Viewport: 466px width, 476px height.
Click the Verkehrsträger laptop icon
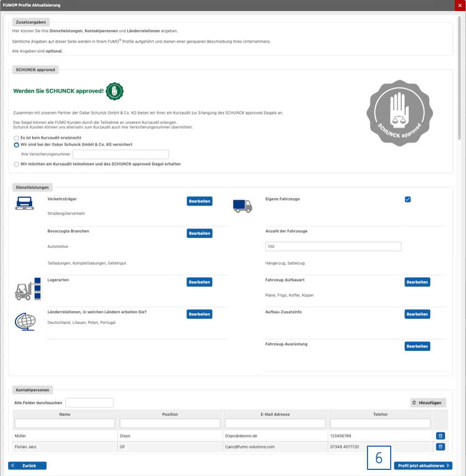[x=24, y=203]
